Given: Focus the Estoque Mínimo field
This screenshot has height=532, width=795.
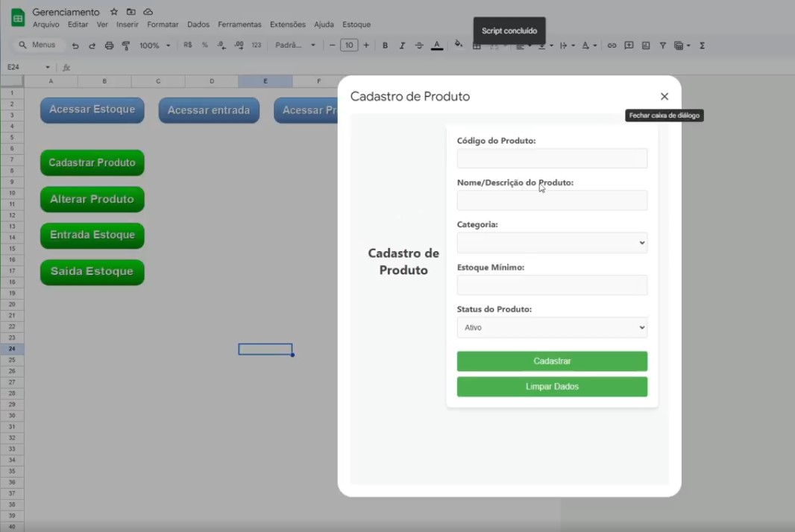Looking at the screenshot, I should tap(552, 285).
